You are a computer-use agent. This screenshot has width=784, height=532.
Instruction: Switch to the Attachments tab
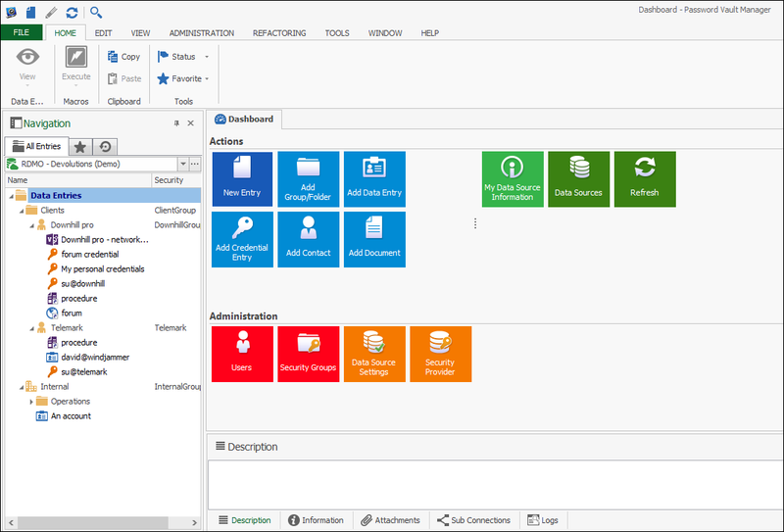(x=390, y=520)
